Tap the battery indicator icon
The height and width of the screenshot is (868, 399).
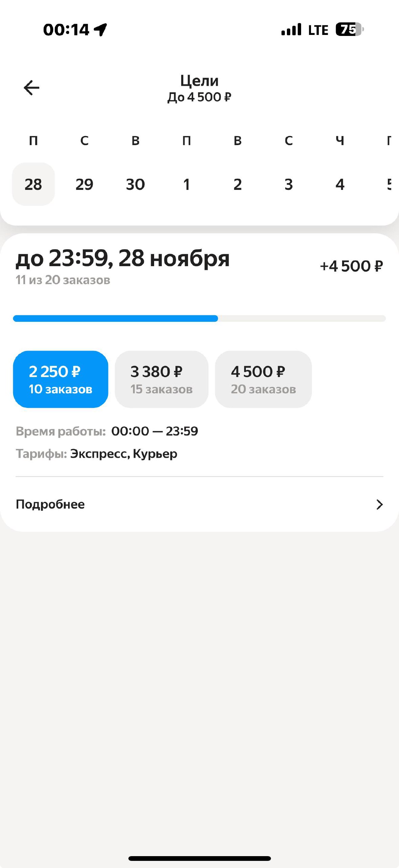349,29
